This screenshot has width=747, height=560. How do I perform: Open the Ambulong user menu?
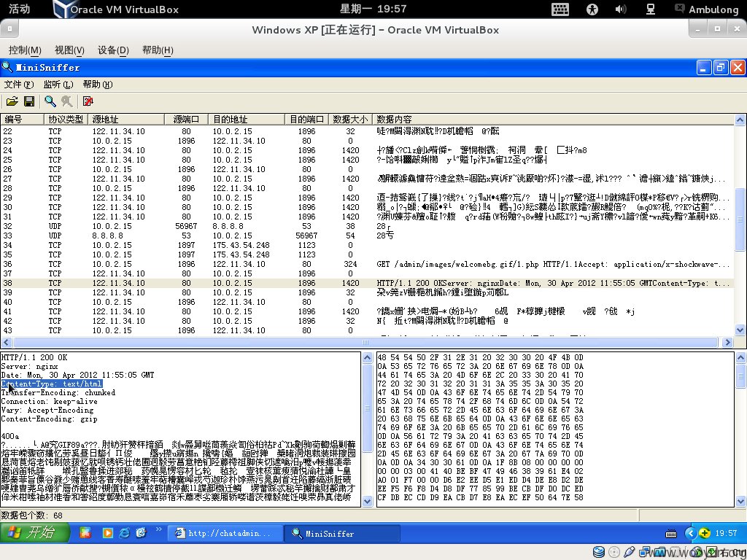pyautogui.click(x=707, y=9)
